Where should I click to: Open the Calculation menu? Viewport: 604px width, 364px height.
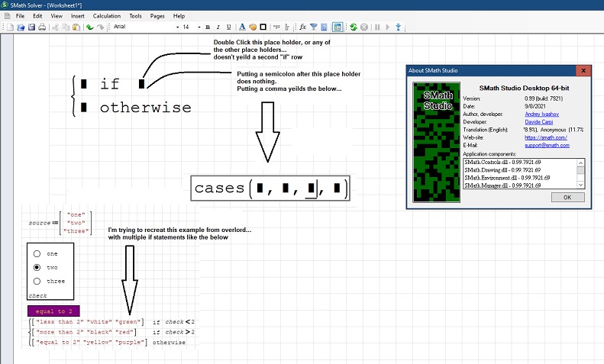[106, 15]
